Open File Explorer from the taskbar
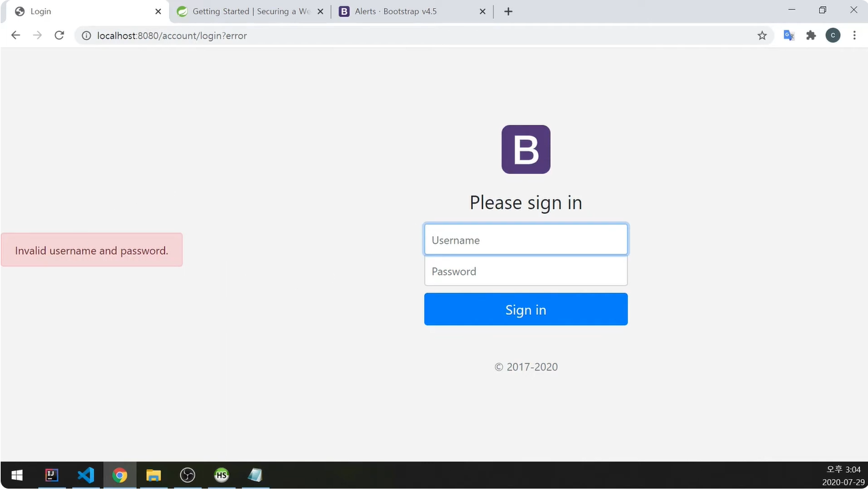Screen dimensions: 868x490 pos(153,475)
